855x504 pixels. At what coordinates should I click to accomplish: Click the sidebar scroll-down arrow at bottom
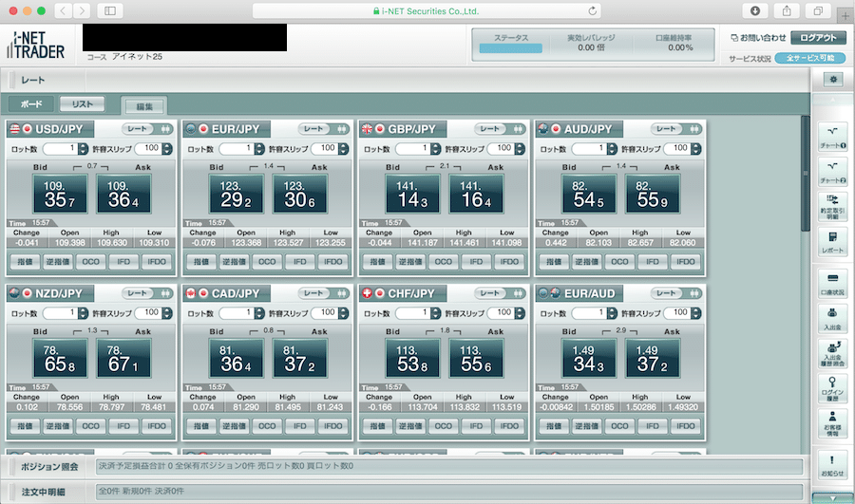[x=832, y=498]
